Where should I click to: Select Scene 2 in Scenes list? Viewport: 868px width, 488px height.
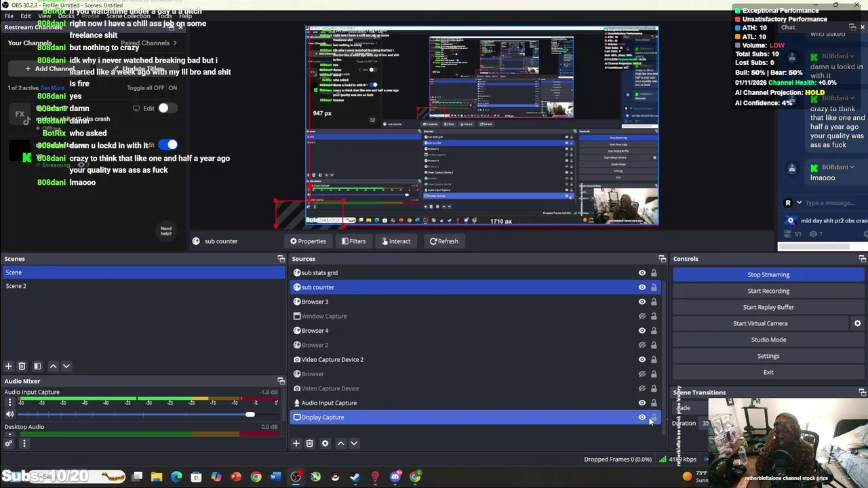click(143, 286)
